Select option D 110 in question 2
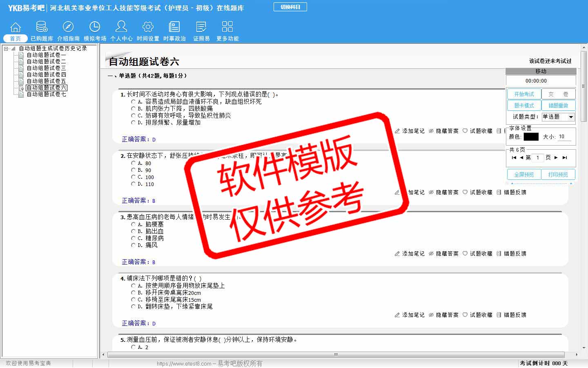 click(133, 184)
